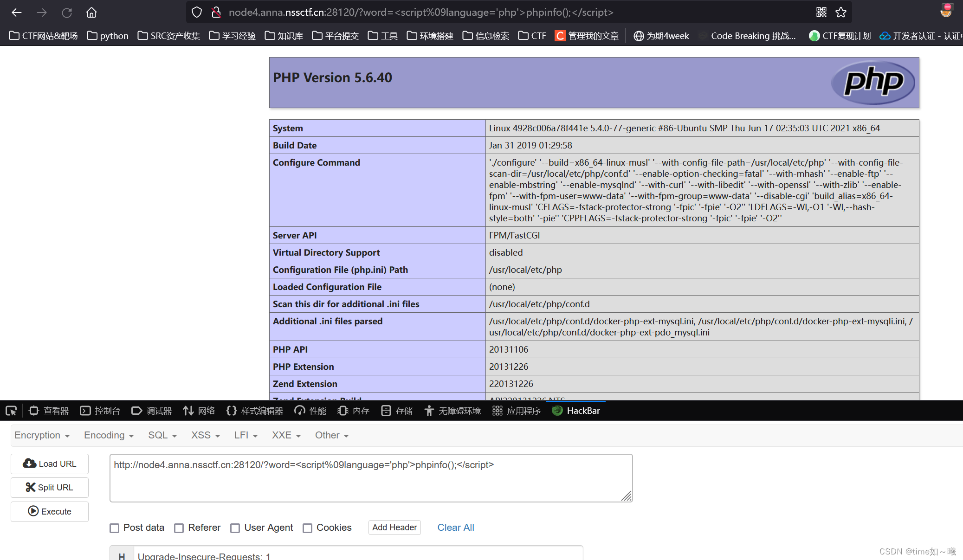Click the 'PHP Version 5.6.40' heading

[x=332, y=77]
